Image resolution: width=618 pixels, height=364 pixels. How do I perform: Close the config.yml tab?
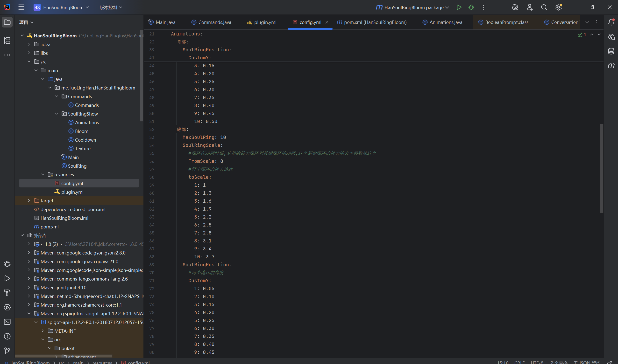(x=327, y=22)
